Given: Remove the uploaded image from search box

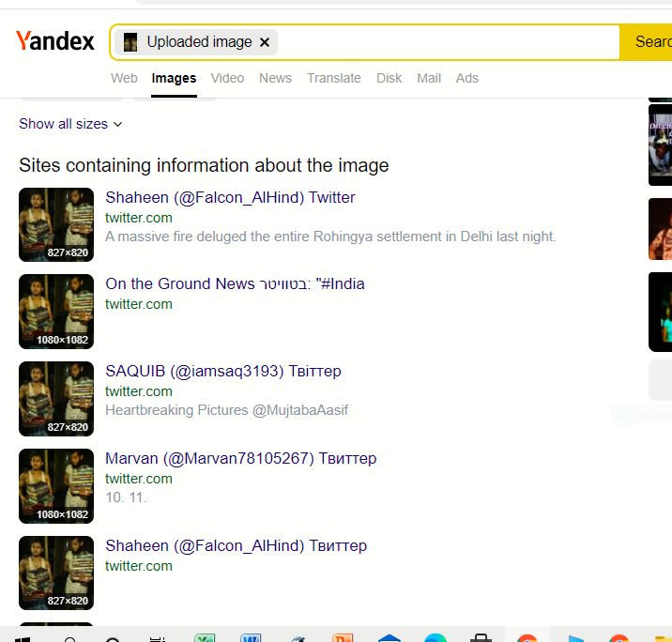Looking at the screenshot, I should pyautogui.click(x=265, y=42).
